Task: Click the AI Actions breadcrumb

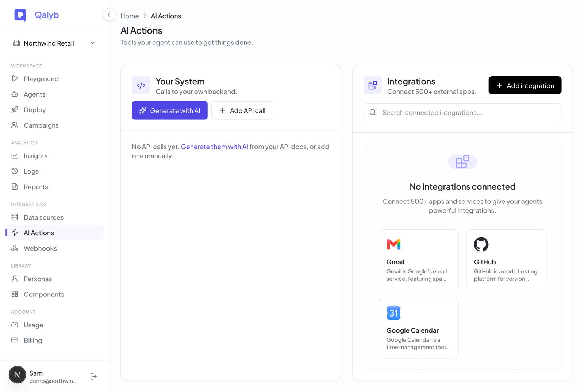Action: pos(166,16)
